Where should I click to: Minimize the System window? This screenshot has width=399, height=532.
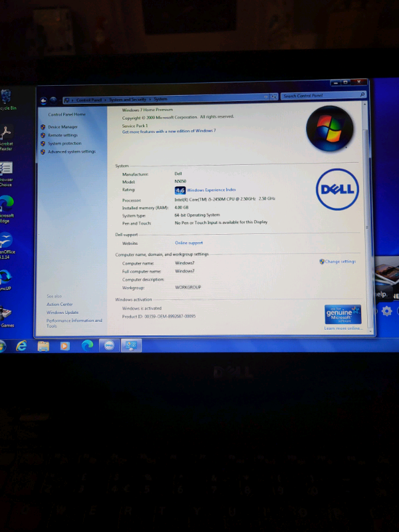335,82
